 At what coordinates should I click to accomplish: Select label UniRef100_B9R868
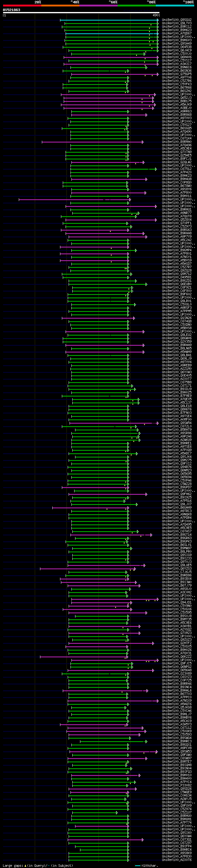pyautogui.click(x=177, y=115)
